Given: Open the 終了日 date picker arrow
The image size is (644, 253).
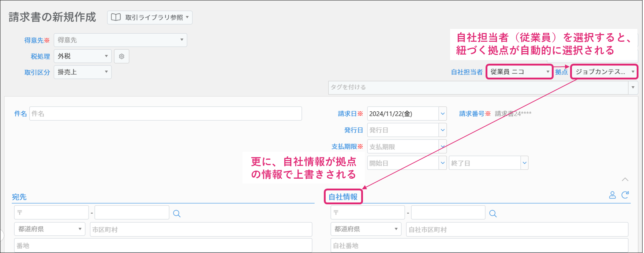Looking at the screenshot, I should [524, 163].
